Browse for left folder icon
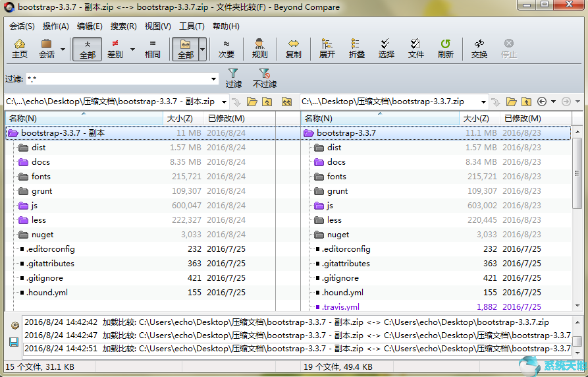588x377 pixels. point(252,101)
